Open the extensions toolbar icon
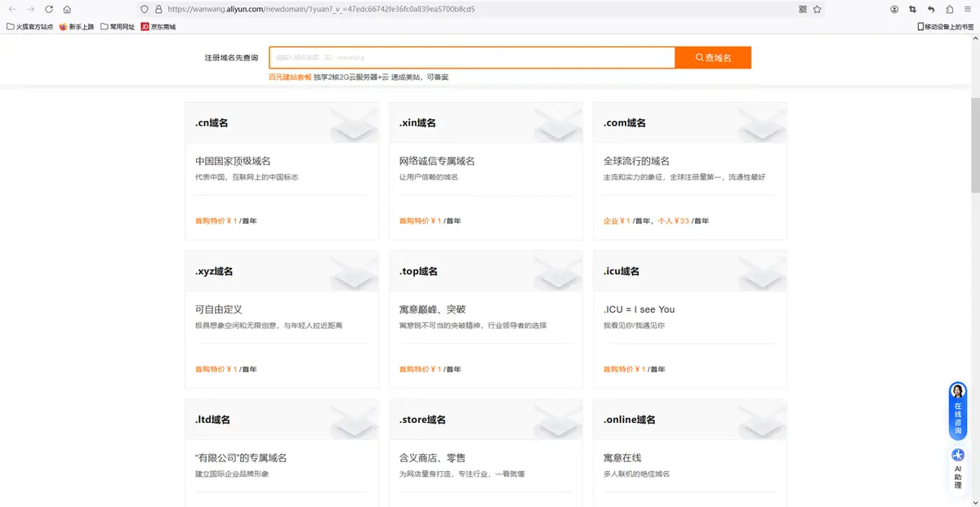The image size is (980, 507). tap(949, 9)
